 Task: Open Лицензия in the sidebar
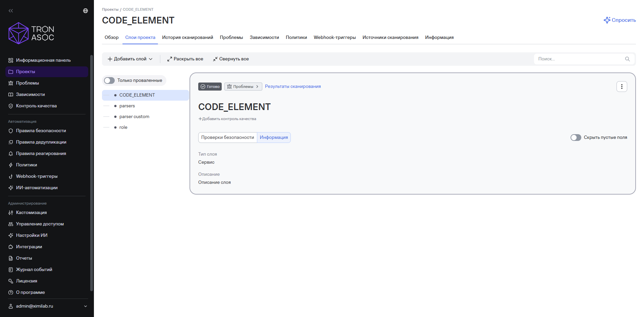point(47,281)
